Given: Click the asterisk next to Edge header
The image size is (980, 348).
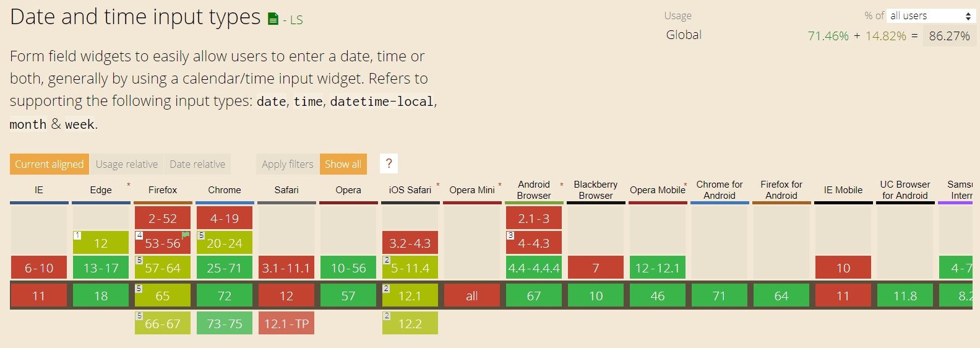Looking at the screenshot, I should tap(129, 185).
